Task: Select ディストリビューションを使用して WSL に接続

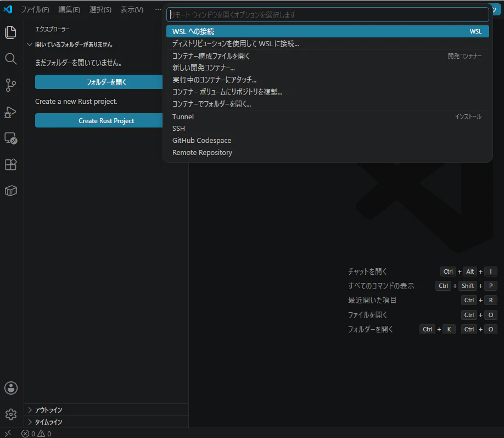Action: [x=328, y=43]
